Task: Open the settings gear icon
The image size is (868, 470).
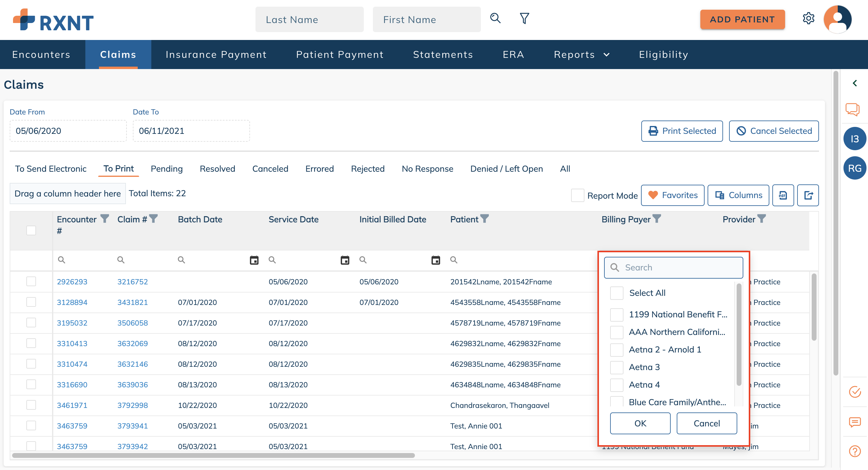Action: coord(808,18)
